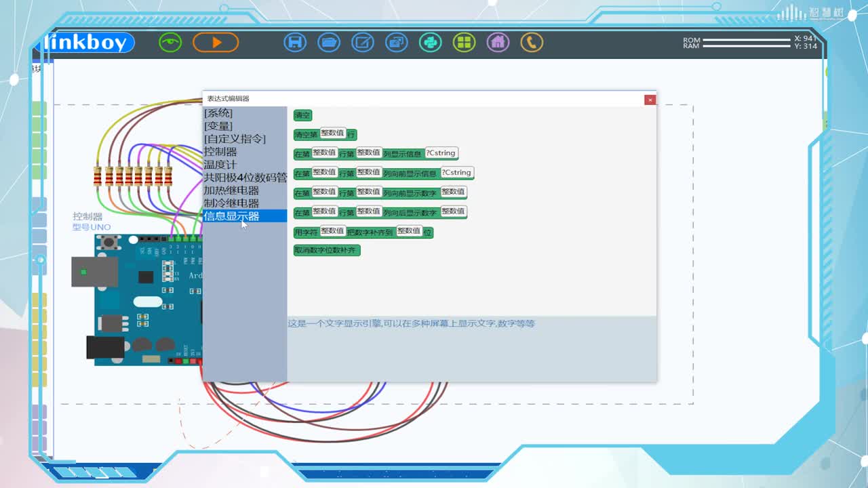Screen dimensions: 868x488
Task: Click last 整数值 slot in 列向前显示数字 block
Action: coord(453,192)
